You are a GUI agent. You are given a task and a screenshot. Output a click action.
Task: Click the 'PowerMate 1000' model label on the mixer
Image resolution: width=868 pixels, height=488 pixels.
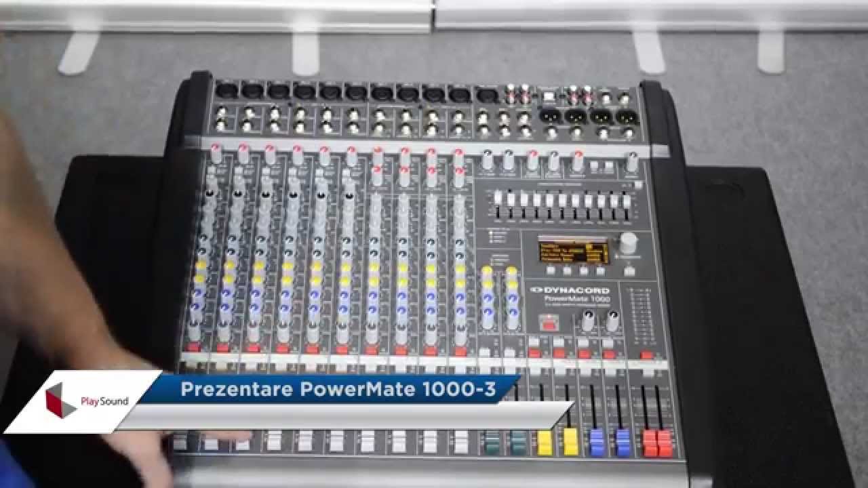tap(576, 298)
